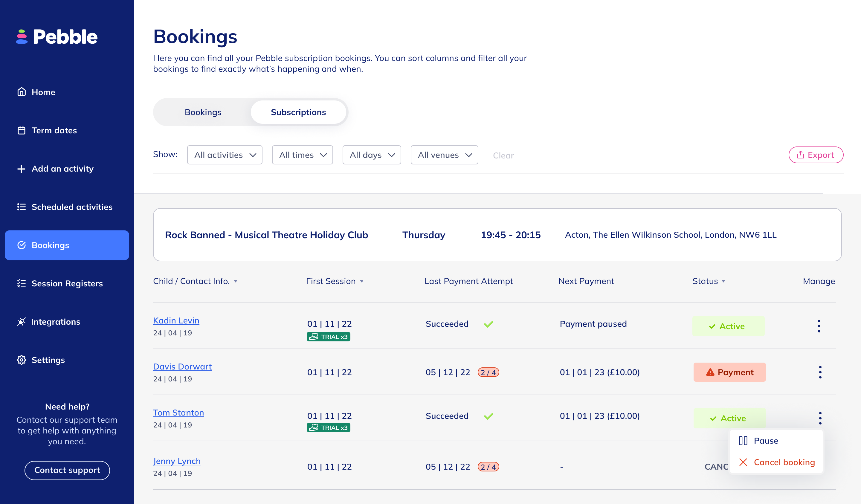Select Cancel booking in the popup menu

[784, 462]
